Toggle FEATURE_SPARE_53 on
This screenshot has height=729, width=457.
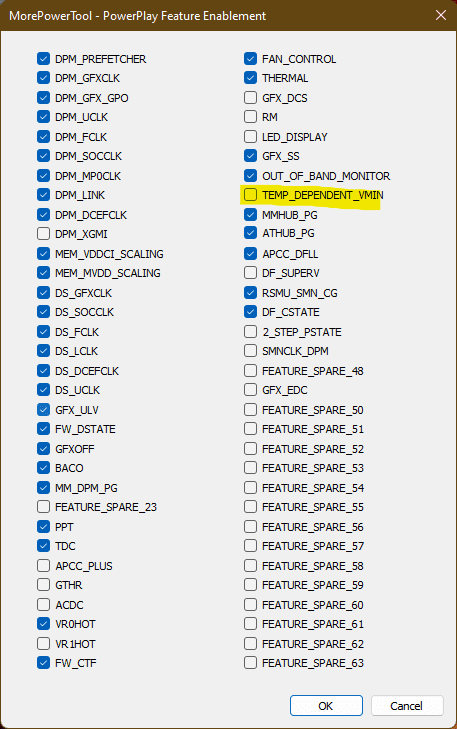[250, 468]
